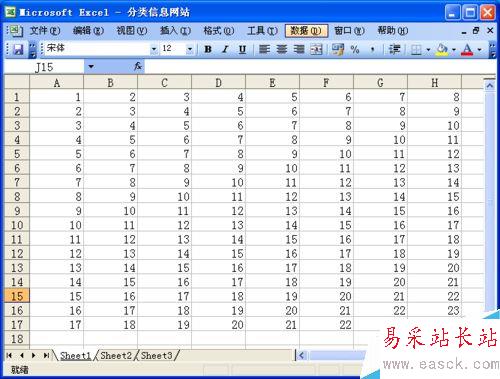The image size is (500, 379).
Task: Click horizontal scrollbar left arrow
Action: [x=301, y=356]
